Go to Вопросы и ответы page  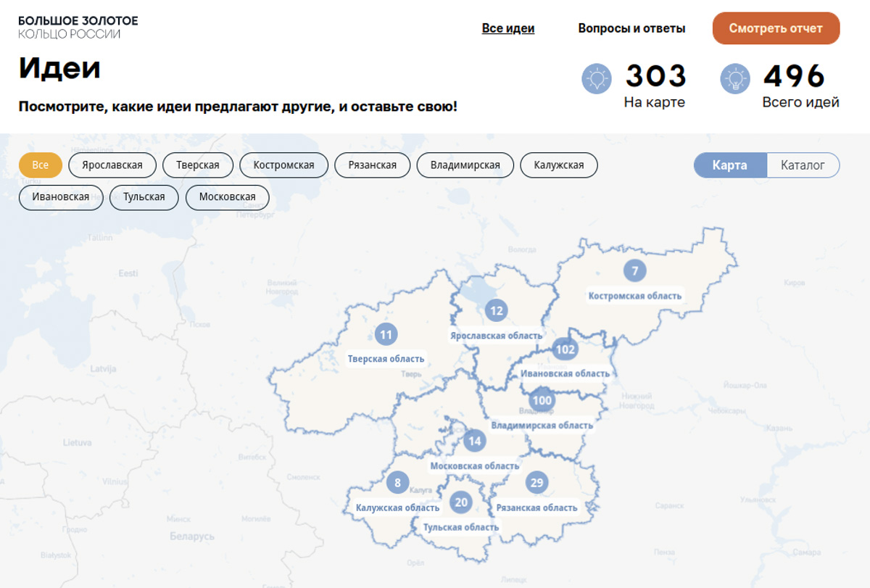pos(631,29)
